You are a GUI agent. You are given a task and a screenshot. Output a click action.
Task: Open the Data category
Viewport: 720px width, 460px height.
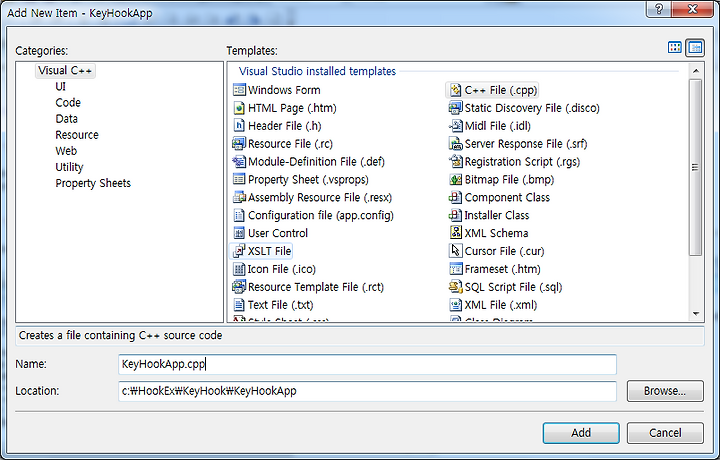click(x=67, y=119)
